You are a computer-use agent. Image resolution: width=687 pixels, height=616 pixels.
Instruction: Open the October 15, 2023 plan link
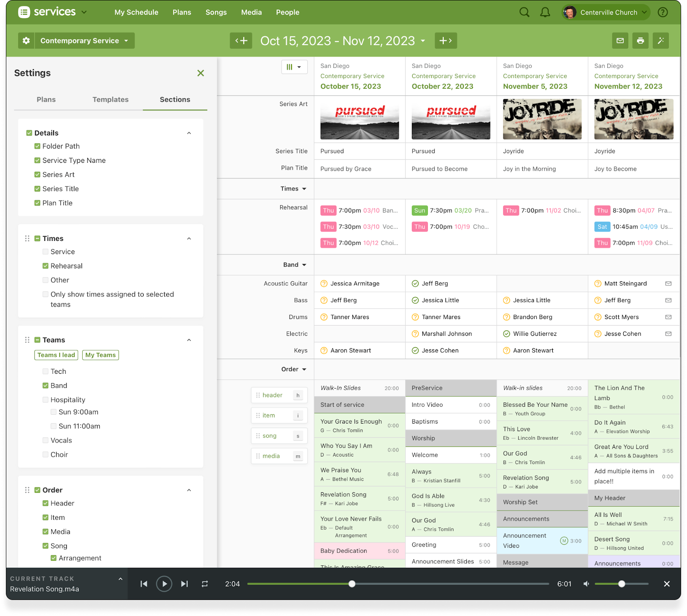click(x=350, y=86)
